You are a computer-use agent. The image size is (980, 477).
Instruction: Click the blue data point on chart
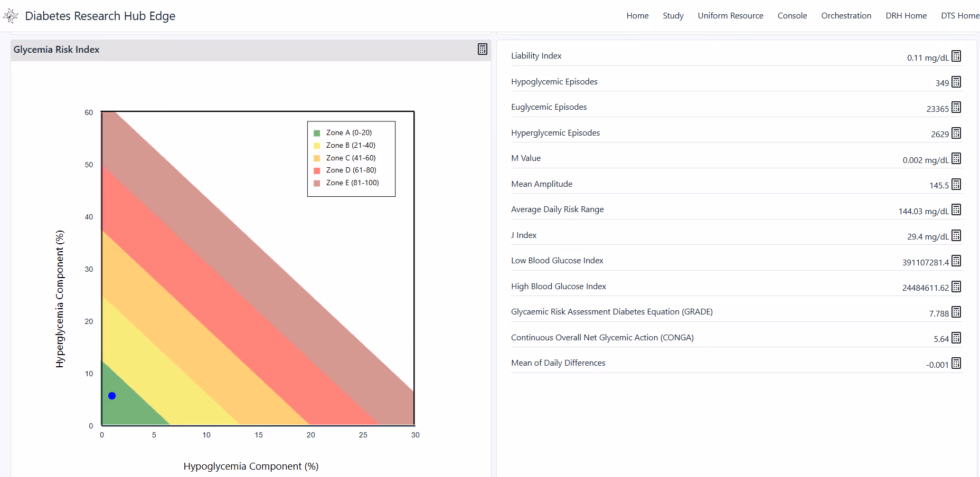pos(112,396)
